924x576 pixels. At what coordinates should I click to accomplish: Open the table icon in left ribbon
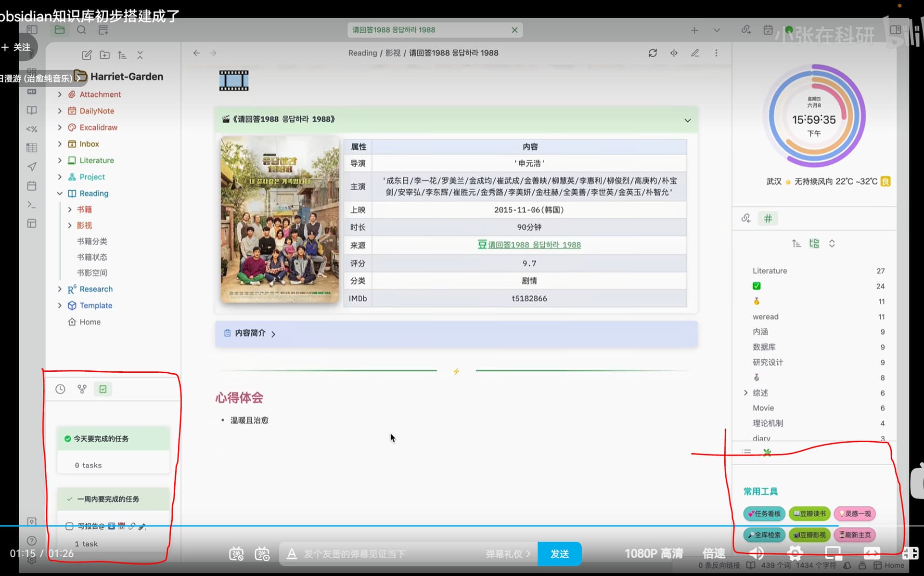(32, 148)
